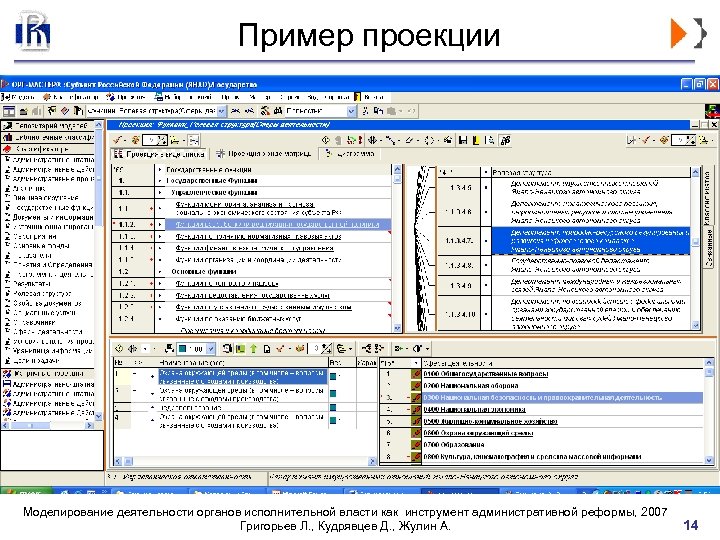Expand the Основные функции row 1.2
Image resolution: width=720 pixels, height=540 pixels.
(x=160, y=272)
